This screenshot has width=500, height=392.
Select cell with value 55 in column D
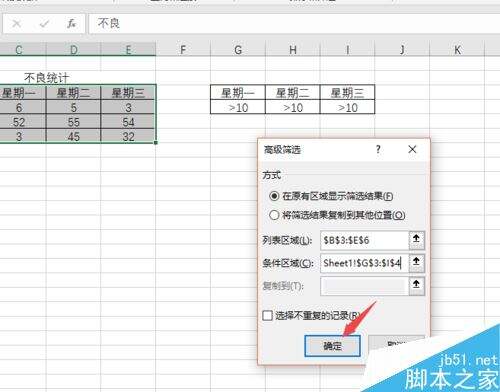73,122
